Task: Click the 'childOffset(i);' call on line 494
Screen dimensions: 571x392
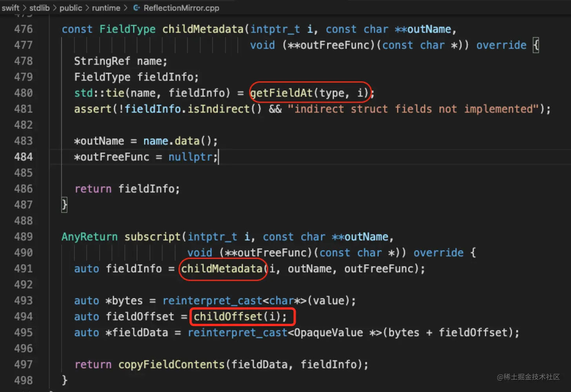Action: [x=240, y=316]
